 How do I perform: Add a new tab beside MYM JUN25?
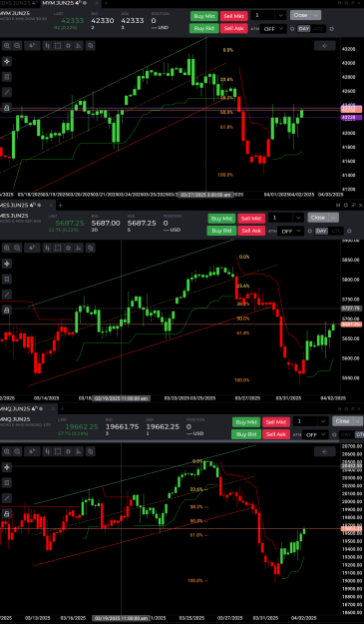click(x=106, y=3)
